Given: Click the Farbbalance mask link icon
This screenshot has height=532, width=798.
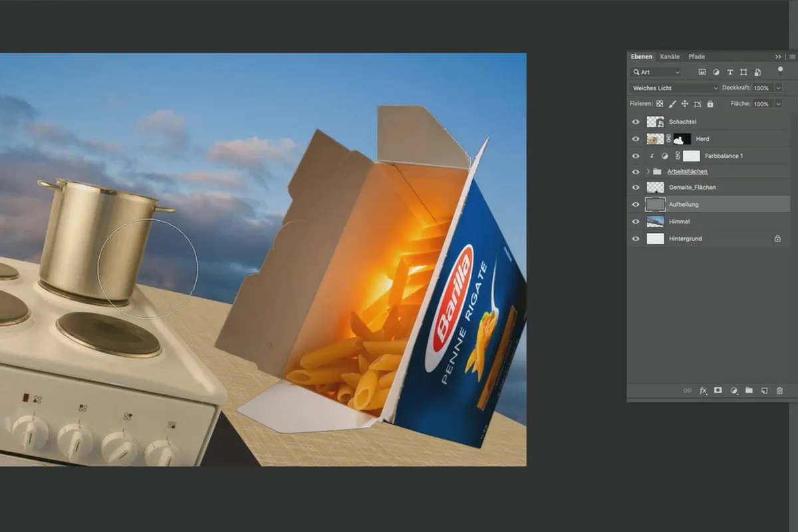Looking at the screenshot, I should (x=678, y=156).
